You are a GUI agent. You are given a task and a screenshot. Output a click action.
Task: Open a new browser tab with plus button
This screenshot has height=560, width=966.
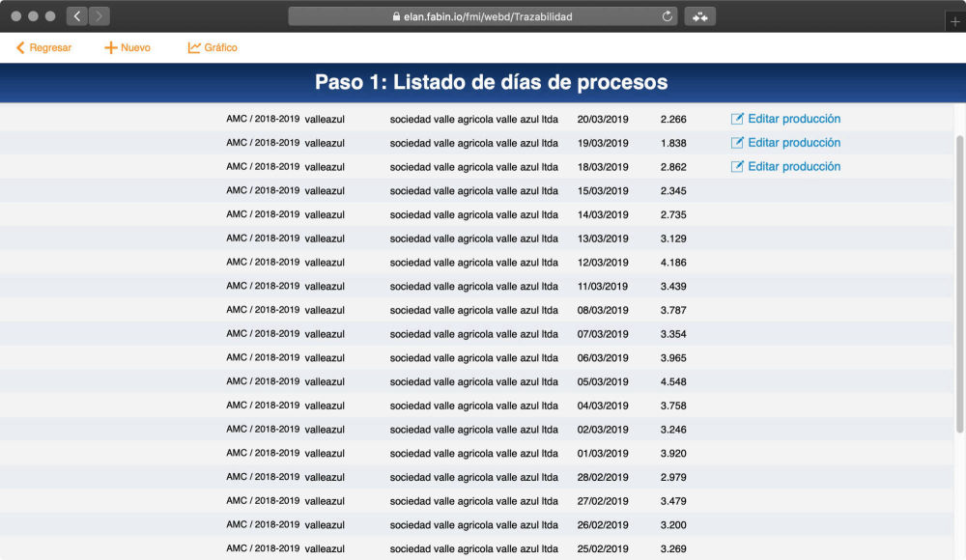coord(955,22)
